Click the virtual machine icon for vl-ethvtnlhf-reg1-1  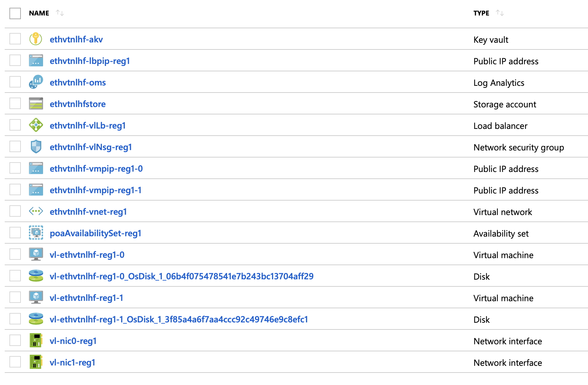(36, 297)
